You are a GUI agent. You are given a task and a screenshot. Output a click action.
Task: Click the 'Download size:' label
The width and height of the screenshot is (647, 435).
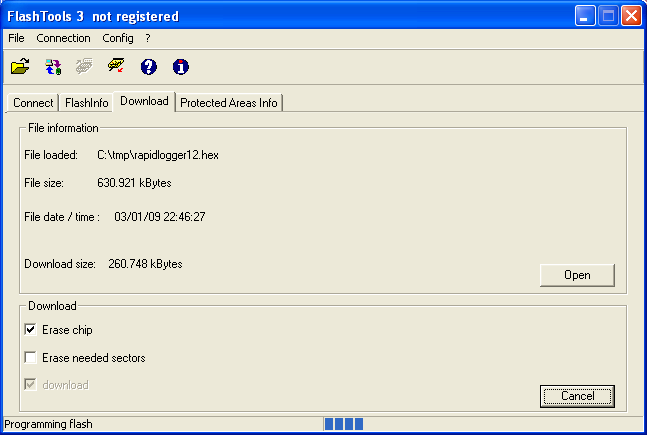tap(60, 264)
